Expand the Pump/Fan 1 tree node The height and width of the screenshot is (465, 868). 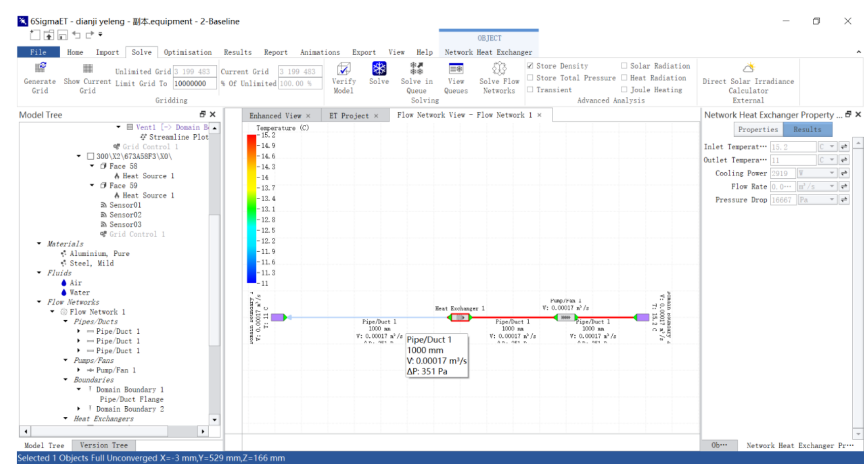click(x=78, y=370)
